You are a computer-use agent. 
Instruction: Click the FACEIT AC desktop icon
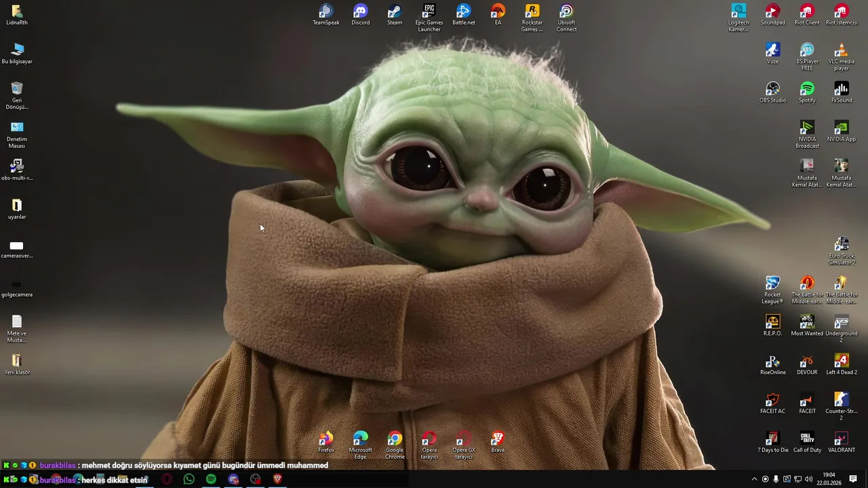(x=773, y=403)
